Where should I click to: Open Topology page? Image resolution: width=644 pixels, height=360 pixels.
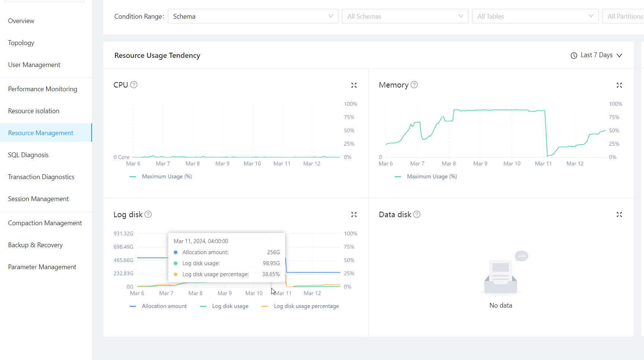click(46, 43)
